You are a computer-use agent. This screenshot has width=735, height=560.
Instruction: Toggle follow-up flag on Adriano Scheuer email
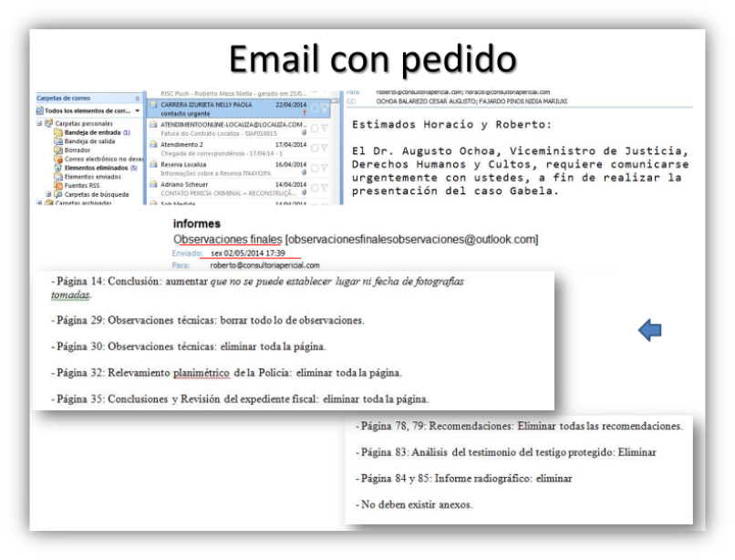click(322, 187)
